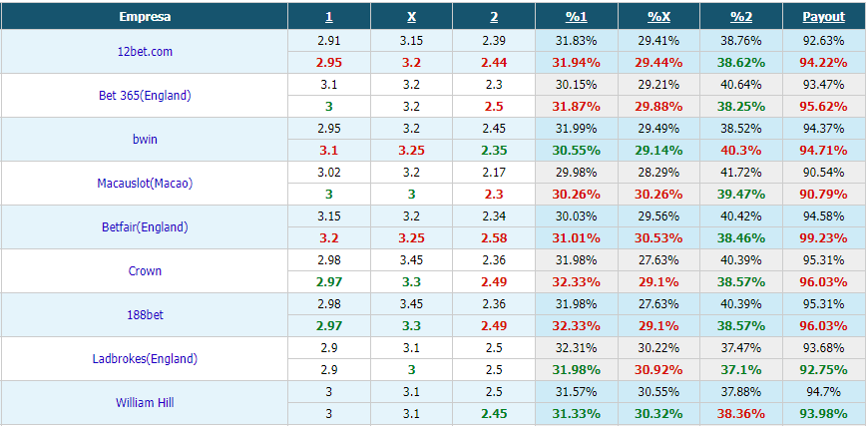Open the Macauslot(Macao) link
The image size is (868, 426).
(x=145, y=184)
